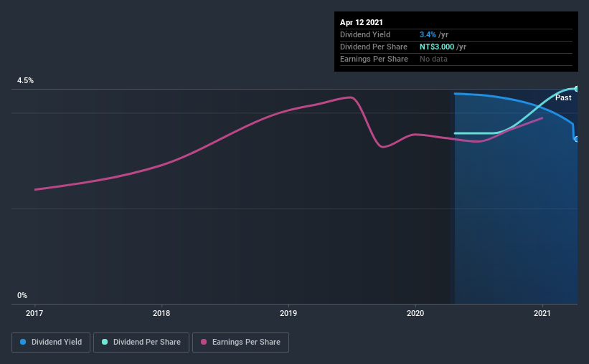Click the NT$3.000 value in the tooltip

(442, 47)
